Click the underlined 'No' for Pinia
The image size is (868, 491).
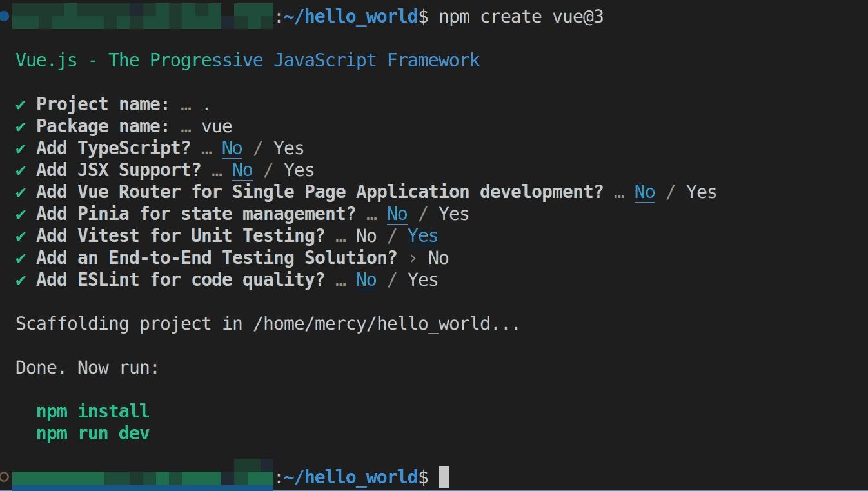[397, 214]
